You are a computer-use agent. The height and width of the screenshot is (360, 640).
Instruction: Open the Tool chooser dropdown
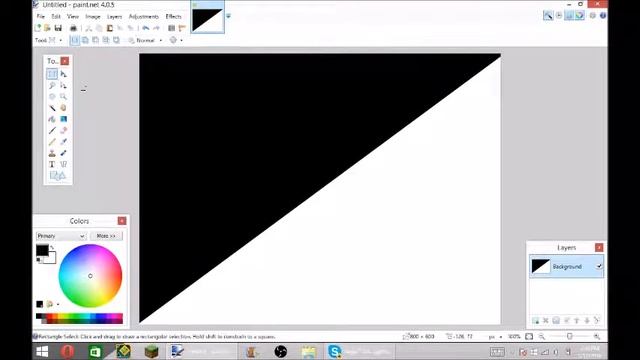point(60,40)
